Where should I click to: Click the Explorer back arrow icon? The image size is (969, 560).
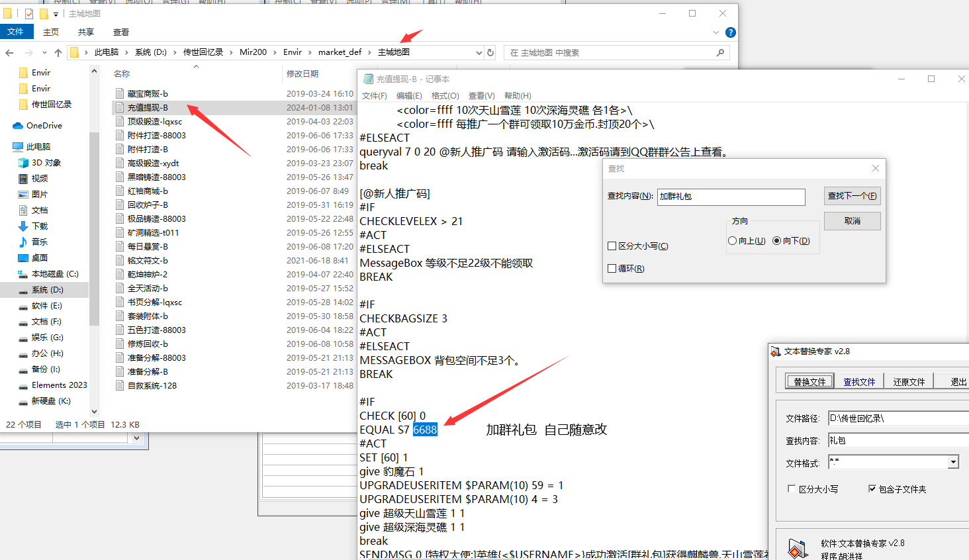(9, 53)
